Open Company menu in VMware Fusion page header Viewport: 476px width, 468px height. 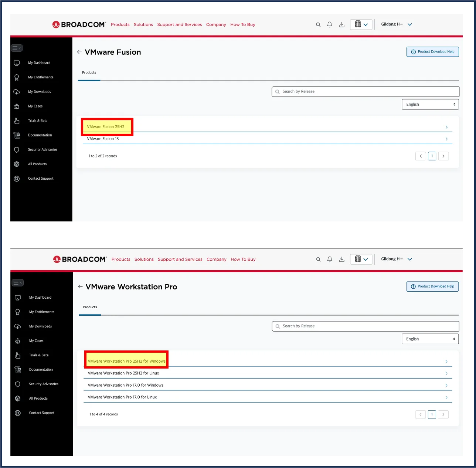216,25
